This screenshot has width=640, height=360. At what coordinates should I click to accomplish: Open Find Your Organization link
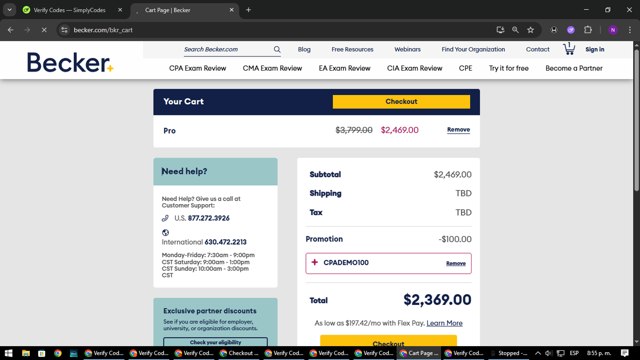[473, 49]
